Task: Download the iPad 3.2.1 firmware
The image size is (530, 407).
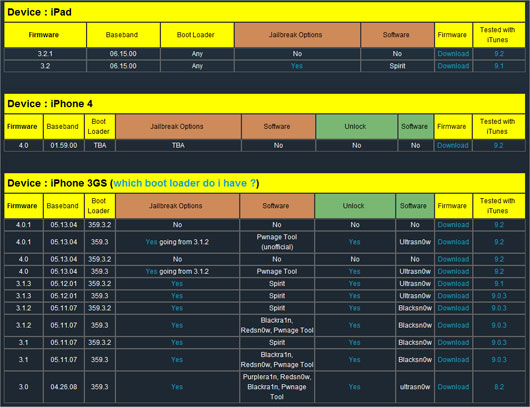Action: (x=453, y=54)
